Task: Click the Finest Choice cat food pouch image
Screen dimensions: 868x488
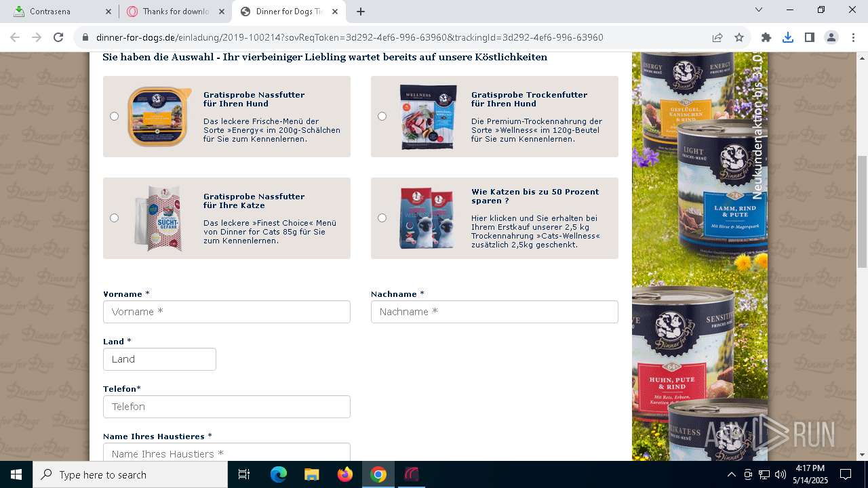Action: [x=159, y=218]
